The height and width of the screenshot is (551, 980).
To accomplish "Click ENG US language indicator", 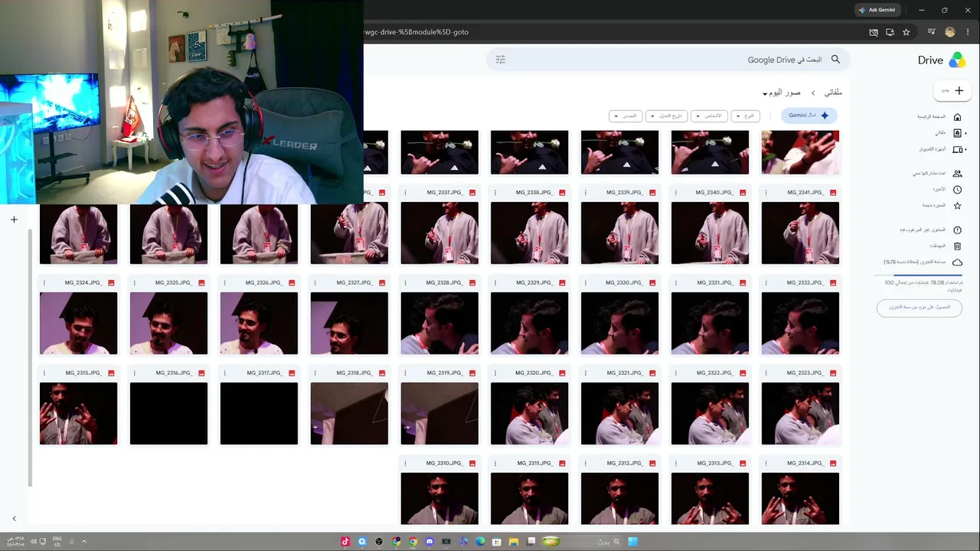I will [57, 541].
